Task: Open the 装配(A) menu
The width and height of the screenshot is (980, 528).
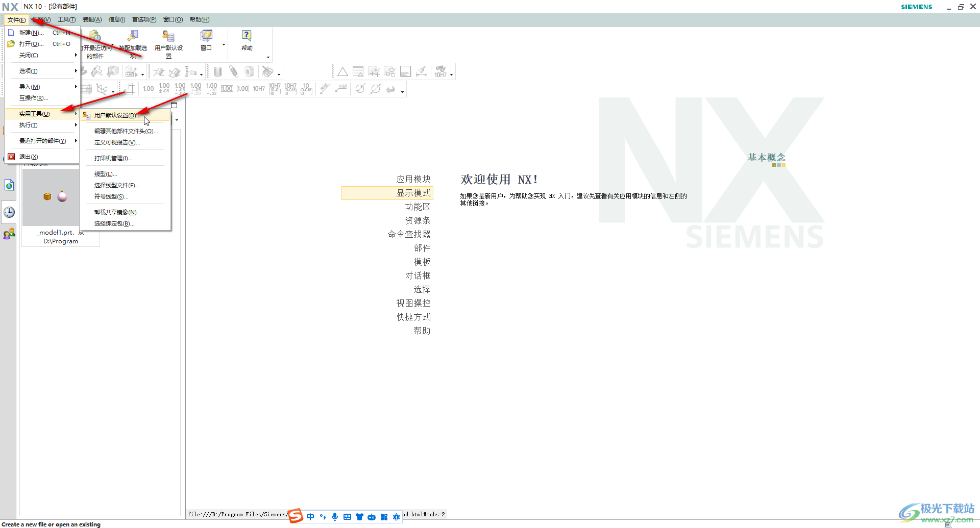Action: tap(92, 19)
